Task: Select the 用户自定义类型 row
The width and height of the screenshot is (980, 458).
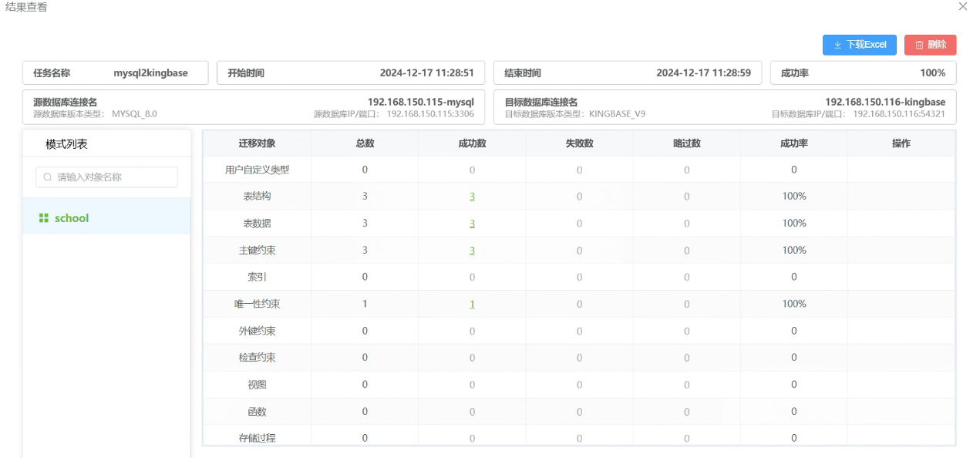Action: point(257,170)
